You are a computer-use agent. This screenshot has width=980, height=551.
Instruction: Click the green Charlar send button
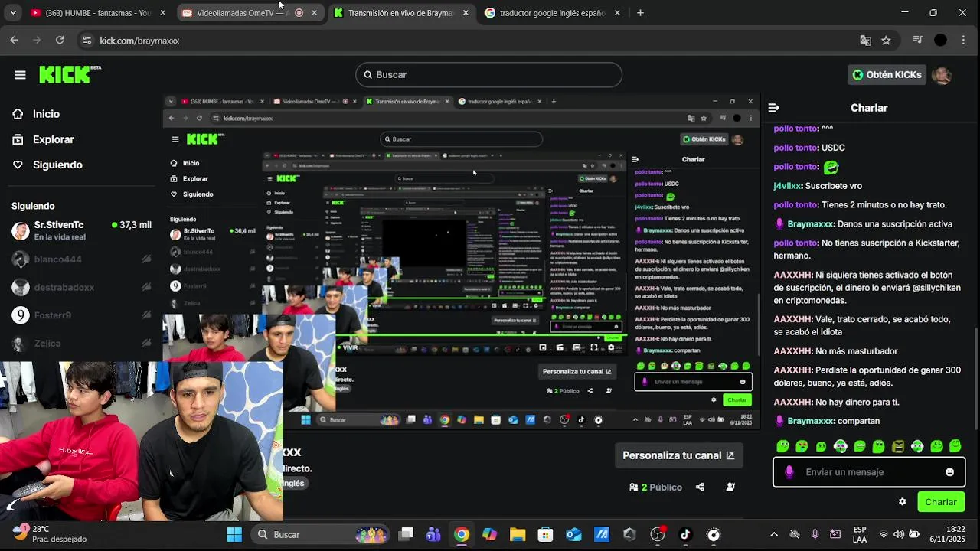941,502
